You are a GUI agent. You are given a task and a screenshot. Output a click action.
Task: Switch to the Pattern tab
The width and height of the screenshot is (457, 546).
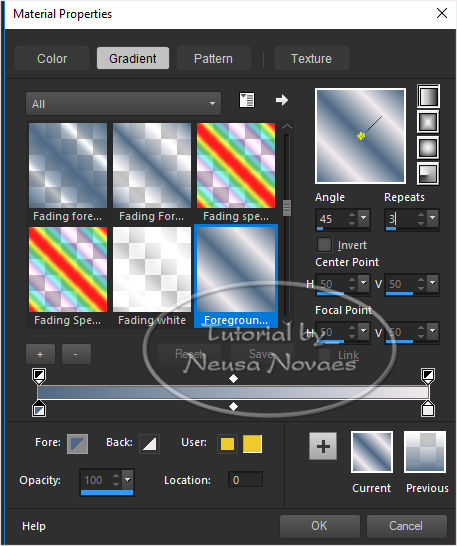click(x=214, y=58)
